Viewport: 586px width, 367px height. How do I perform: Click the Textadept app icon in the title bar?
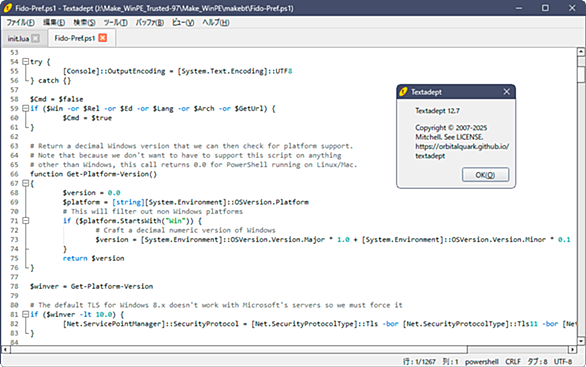click(x=7, y=8)
